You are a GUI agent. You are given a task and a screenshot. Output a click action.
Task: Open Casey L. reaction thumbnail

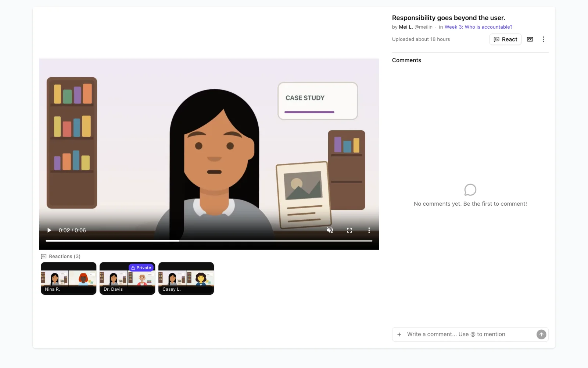[x=186, y=278]
